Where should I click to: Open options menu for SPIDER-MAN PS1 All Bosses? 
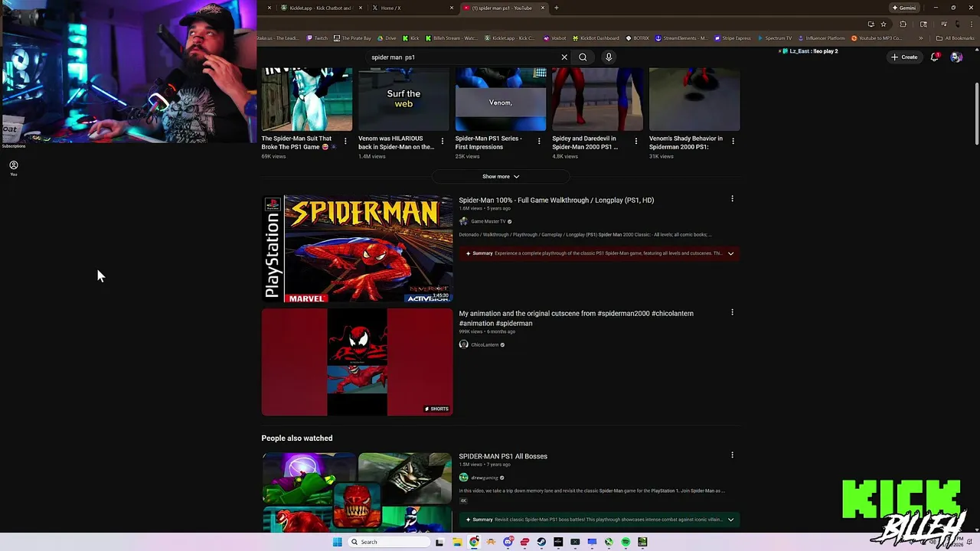pos(732,455)
